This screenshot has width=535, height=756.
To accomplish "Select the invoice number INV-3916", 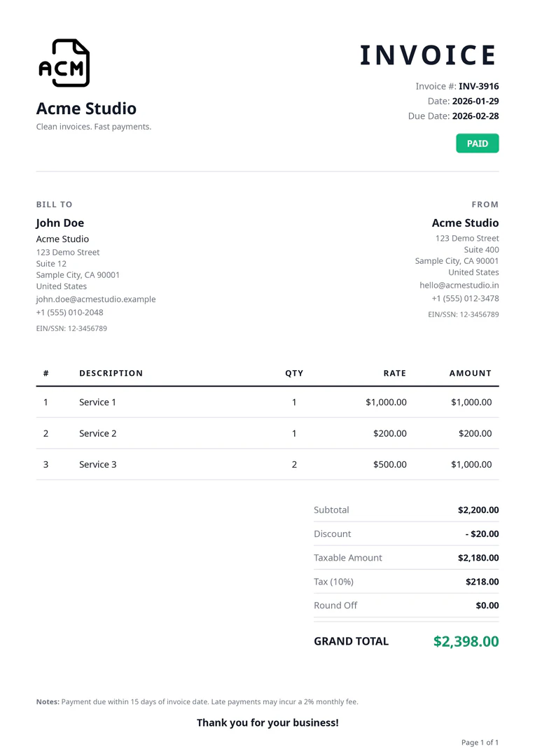I will pyautogui.click(x=478, y=86).
